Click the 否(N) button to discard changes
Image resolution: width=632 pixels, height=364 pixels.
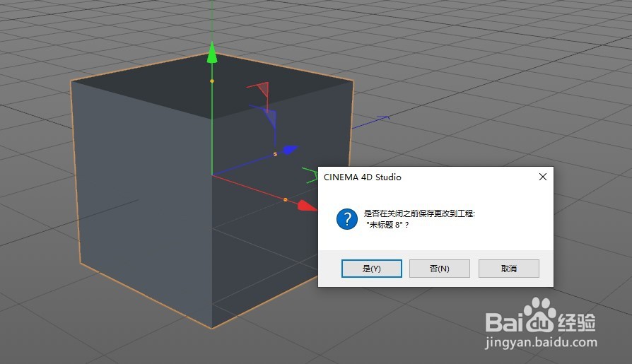pos(439,269)
